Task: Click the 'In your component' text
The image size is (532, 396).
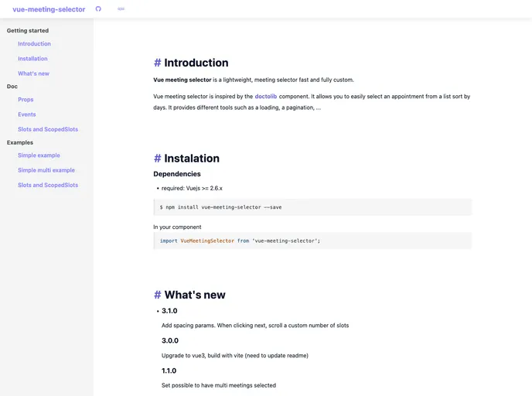Action: 177,227
